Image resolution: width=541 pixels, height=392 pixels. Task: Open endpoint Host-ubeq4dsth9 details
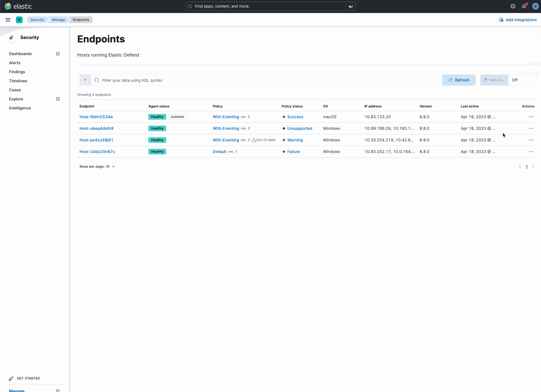click(97, 128)
